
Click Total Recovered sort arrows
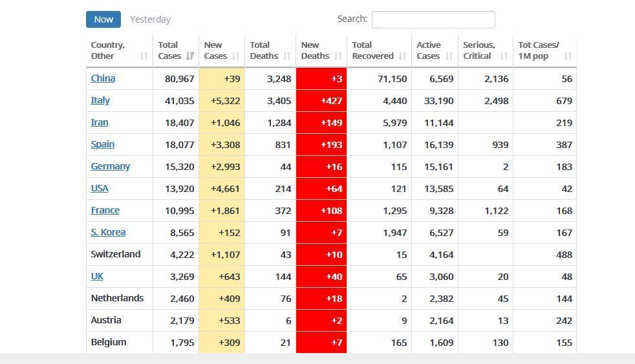402,56
